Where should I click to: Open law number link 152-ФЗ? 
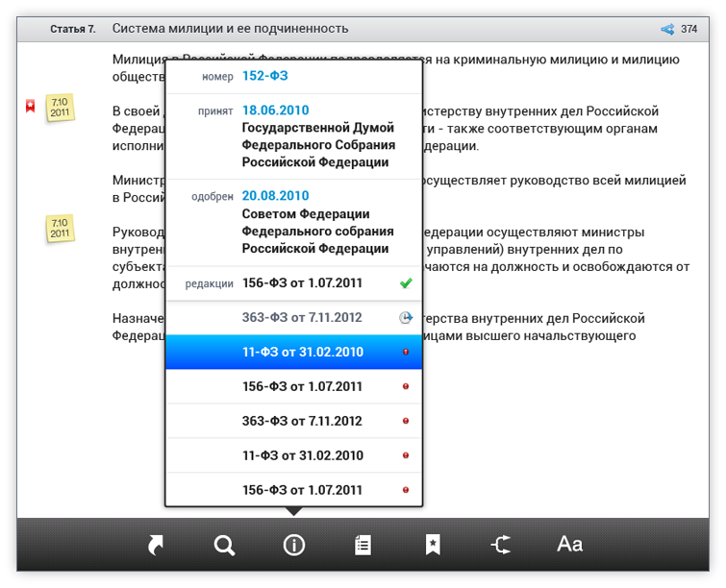[x=265, y=76]
